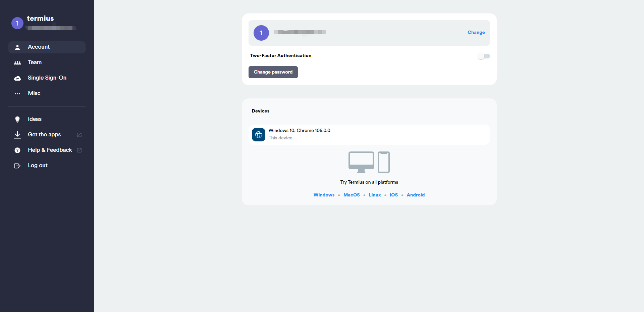This screenshot has height=312, width=644.
Task: Click the Change password button
Action: (x=273, y=72)
